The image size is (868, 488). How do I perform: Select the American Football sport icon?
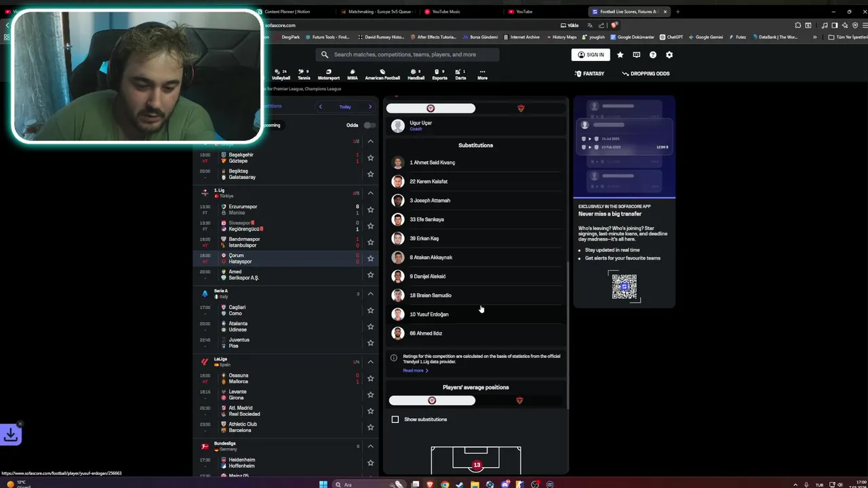(382, 75)
